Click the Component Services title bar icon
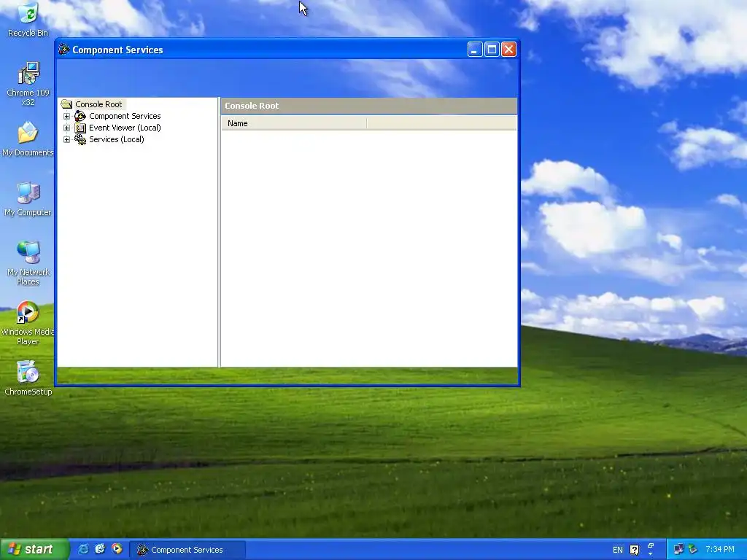Viewport: 747px width, 560px height. pos(63,50)
